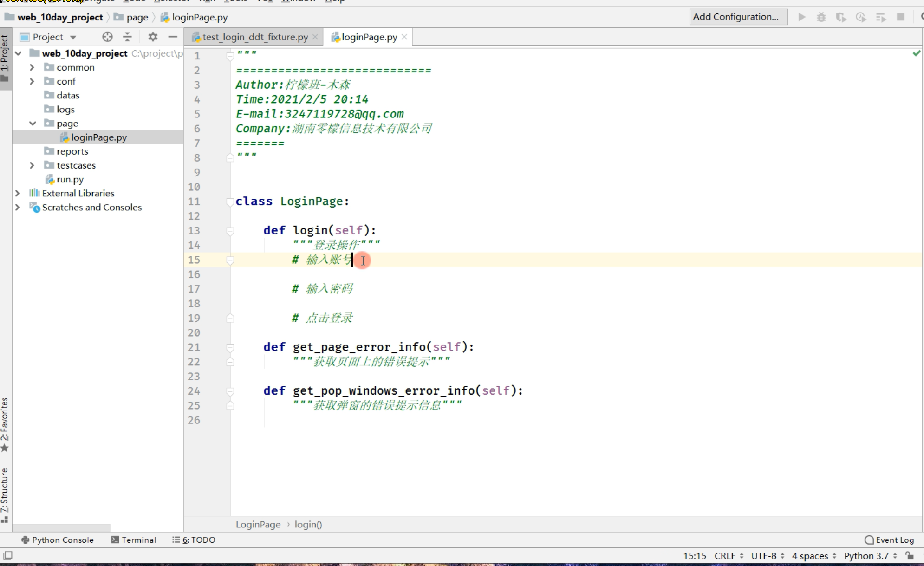Click the Run (play) toolbar icon
This screenshot has height=566, width=924.
801,17
